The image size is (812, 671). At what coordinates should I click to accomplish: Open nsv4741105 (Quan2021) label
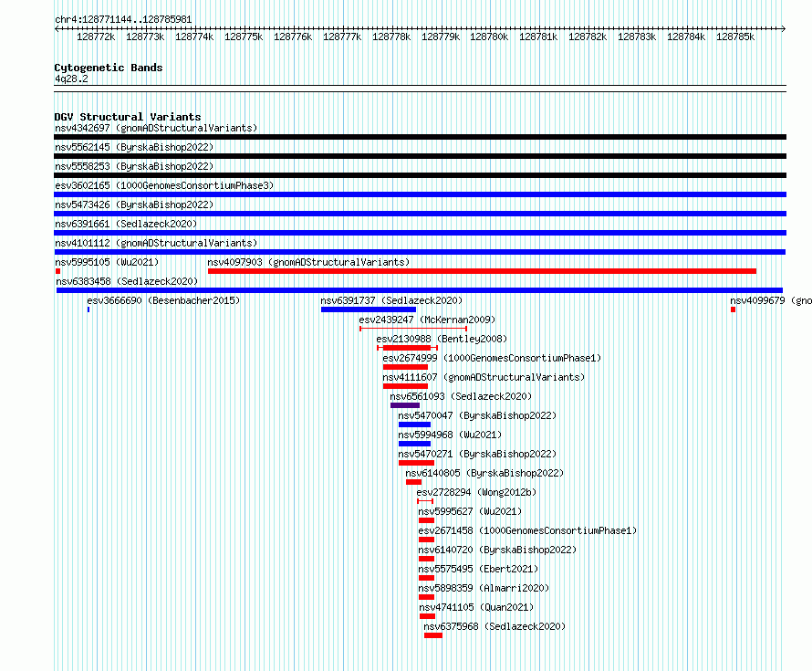point(476,607)
